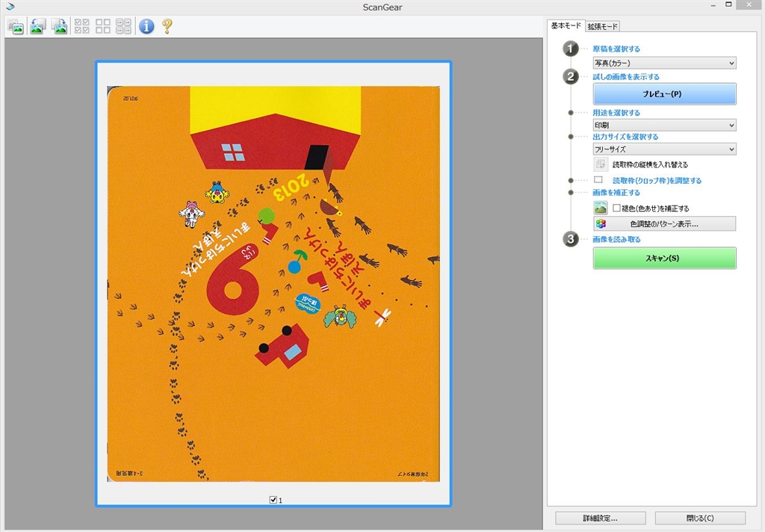Click the fading correction landscape icon
765x532 pixels.
click(x=601, y=208)
